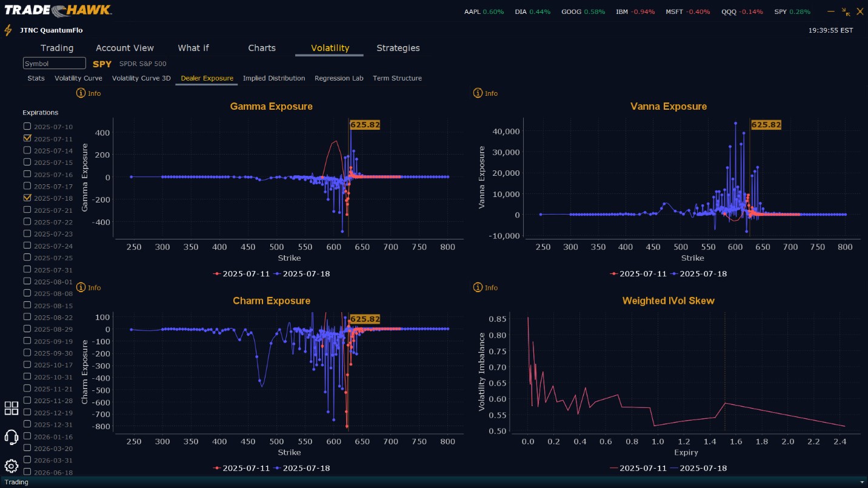The image size is (868, 488).
Task: Check the 2025-12-19 expiration box
Action: [x=27, y=412]
